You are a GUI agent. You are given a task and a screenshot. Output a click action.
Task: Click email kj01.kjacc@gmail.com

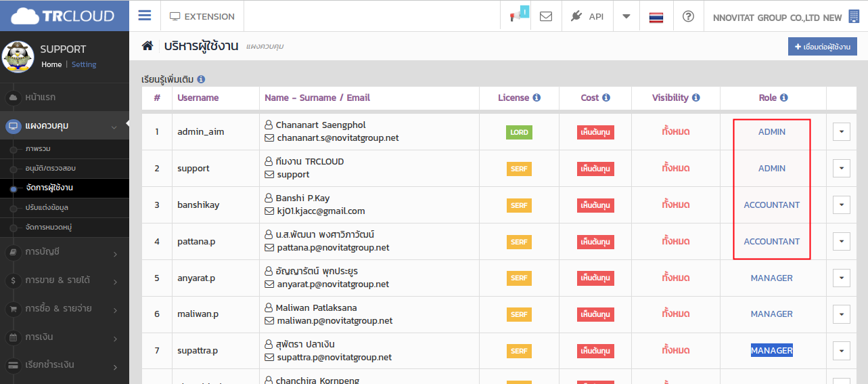click(321, 211)
